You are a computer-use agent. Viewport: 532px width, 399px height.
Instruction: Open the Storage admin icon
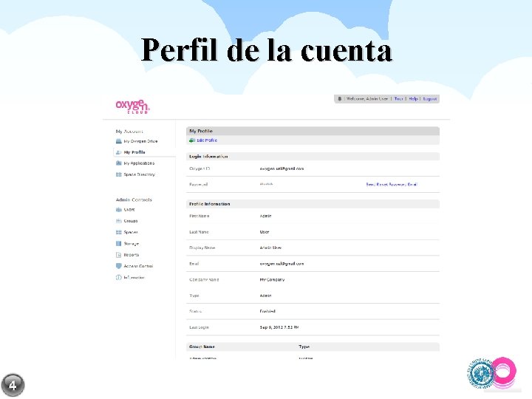tap(119, 244)
